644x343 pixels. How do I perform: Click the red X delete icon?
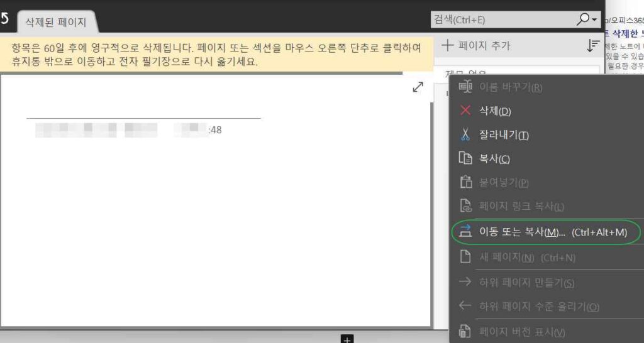tap(465, 111)
